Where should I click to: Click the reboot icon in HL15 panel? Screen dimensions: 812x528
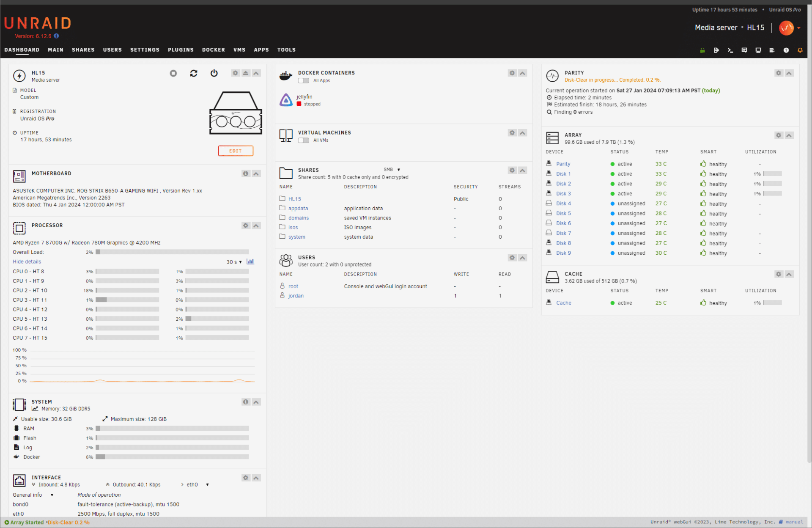[x=194, y=73]
